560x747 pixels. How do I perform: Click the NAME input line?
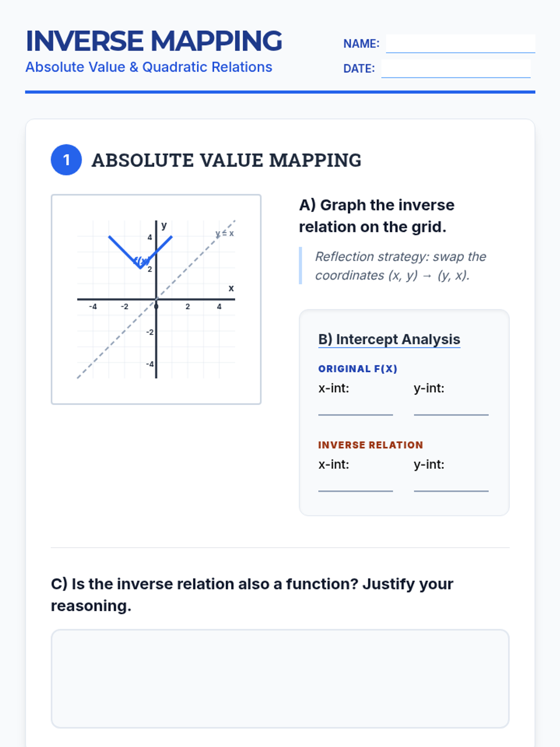click(460, 44)
